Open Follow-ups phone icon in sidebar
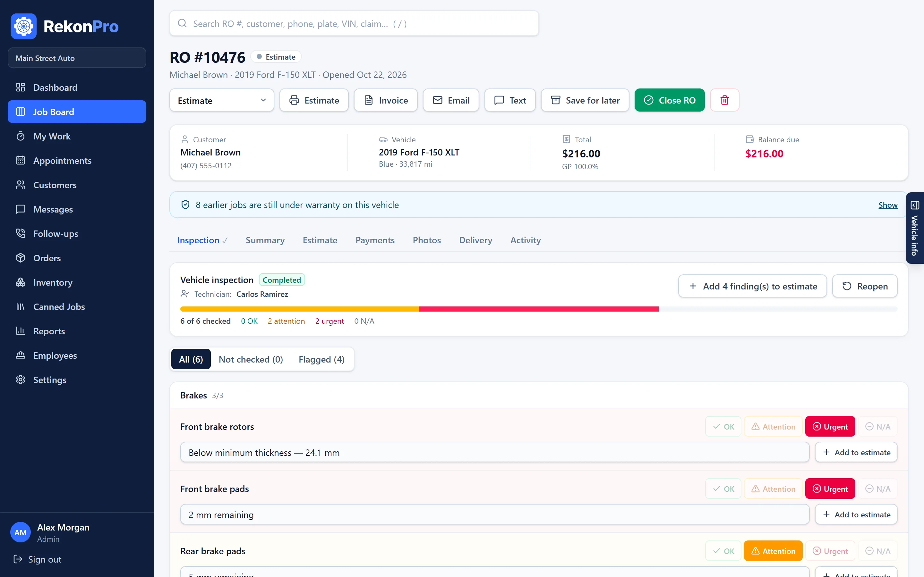Image resolution: width=924 pixels, height=577 pixels. (x=21, y=234)
